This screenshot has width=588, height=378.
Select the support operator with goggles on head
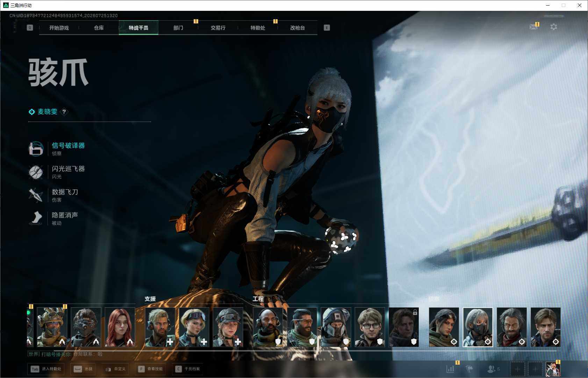point(194,327)
